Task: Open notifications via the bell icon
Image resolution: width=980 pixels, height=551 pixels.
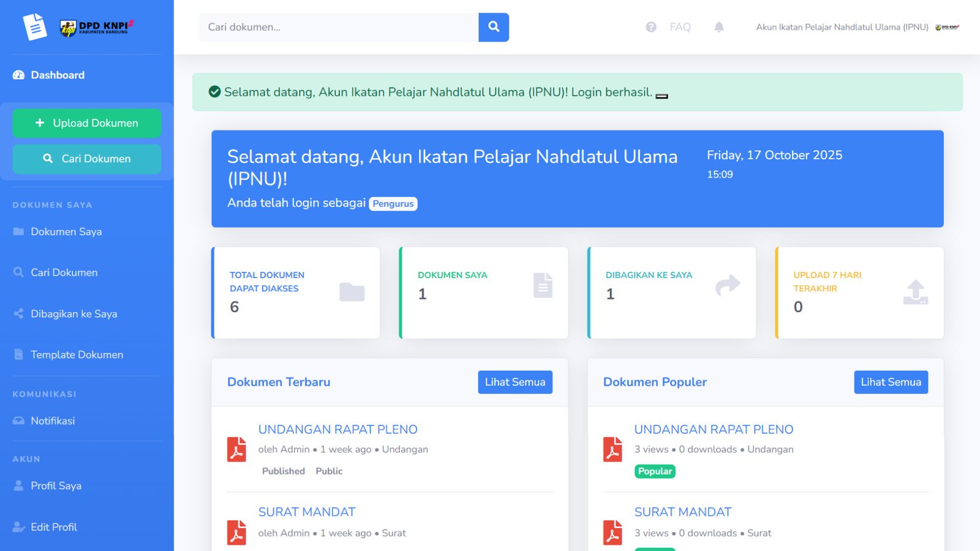Action: click(x=718, y=27)
